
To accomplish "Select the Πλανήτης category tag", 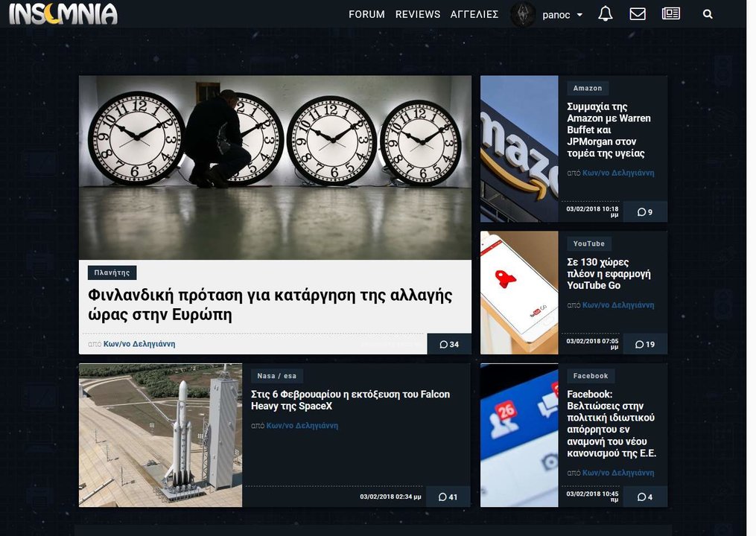I will tap(112, 272).
